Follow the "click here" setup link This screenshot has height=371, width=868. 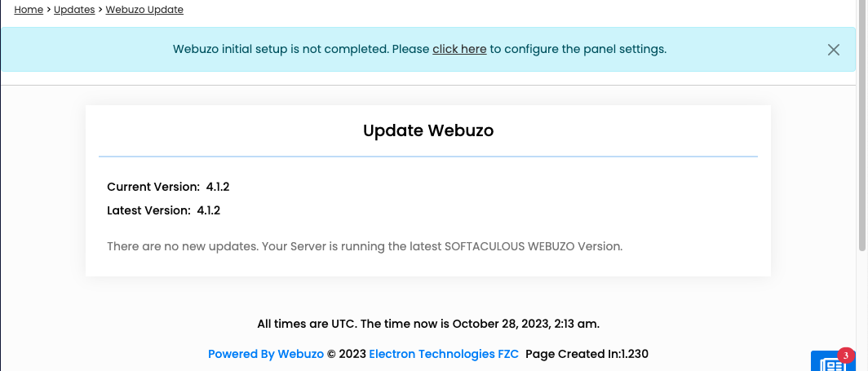(459, 49)
